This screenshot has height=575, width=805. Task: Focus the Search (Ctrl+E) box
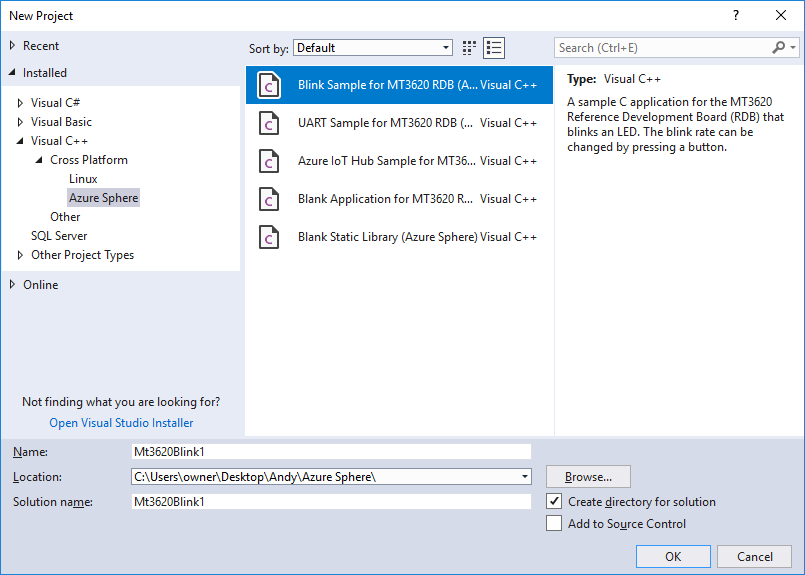click(x=662, y=48)
